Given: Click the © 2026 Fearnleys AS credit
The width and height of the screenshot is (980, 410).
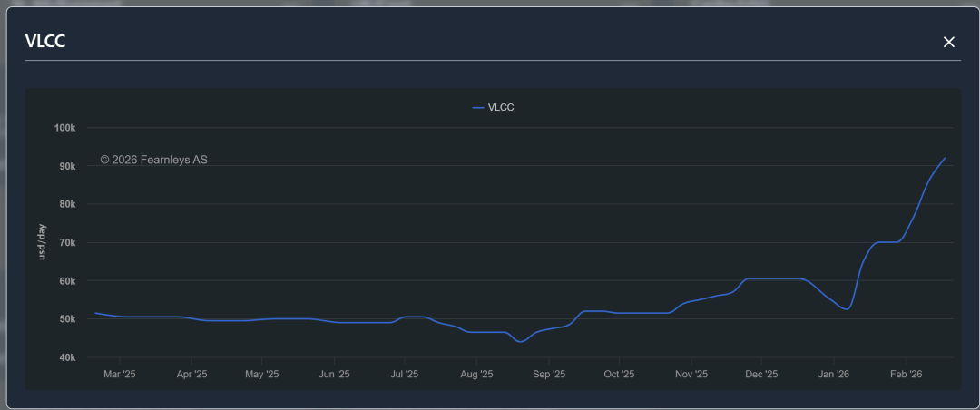Looking at the screenshot, I should coord(153,160).
